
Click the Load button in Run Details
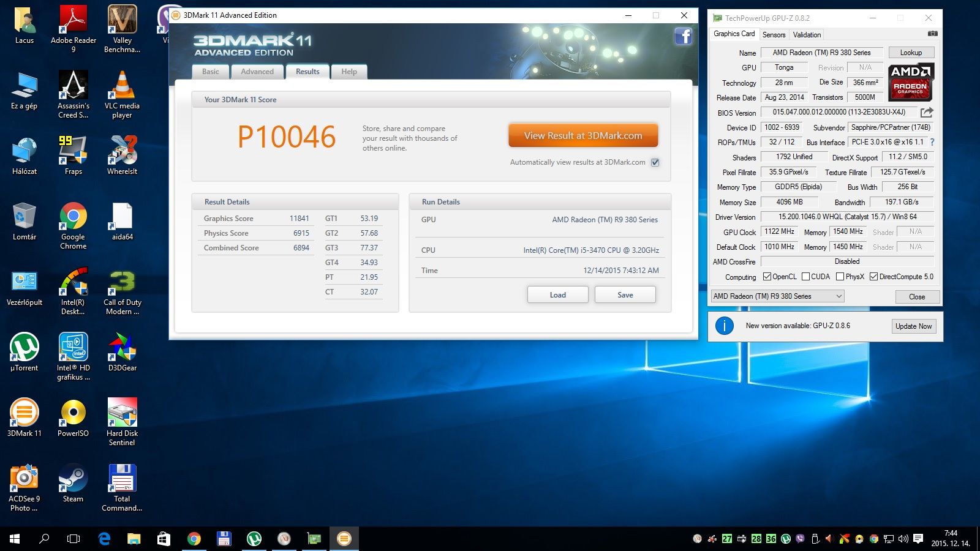pos(558,294)
